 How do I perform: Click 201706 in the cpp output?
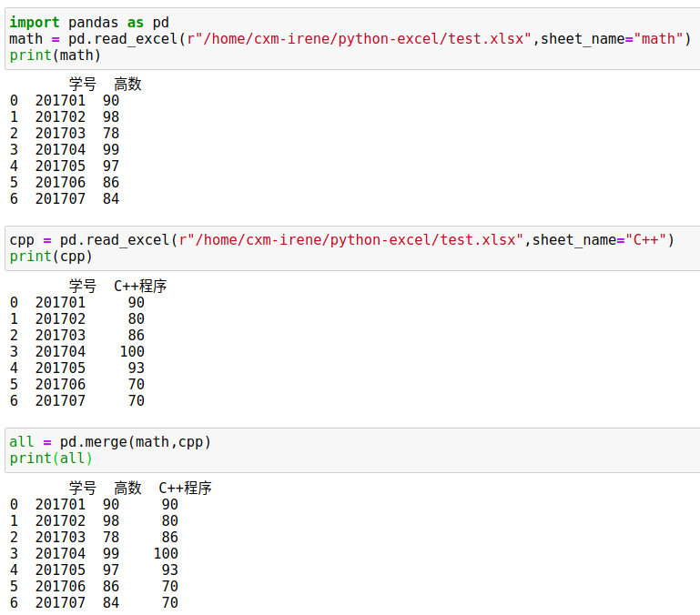(60, 384)
